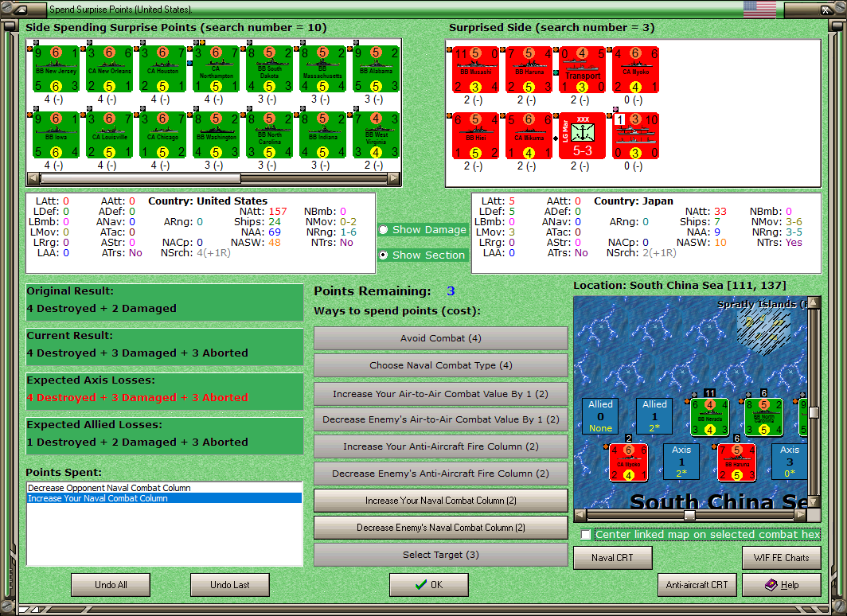Confirm with the OK button

pos(429,585)
